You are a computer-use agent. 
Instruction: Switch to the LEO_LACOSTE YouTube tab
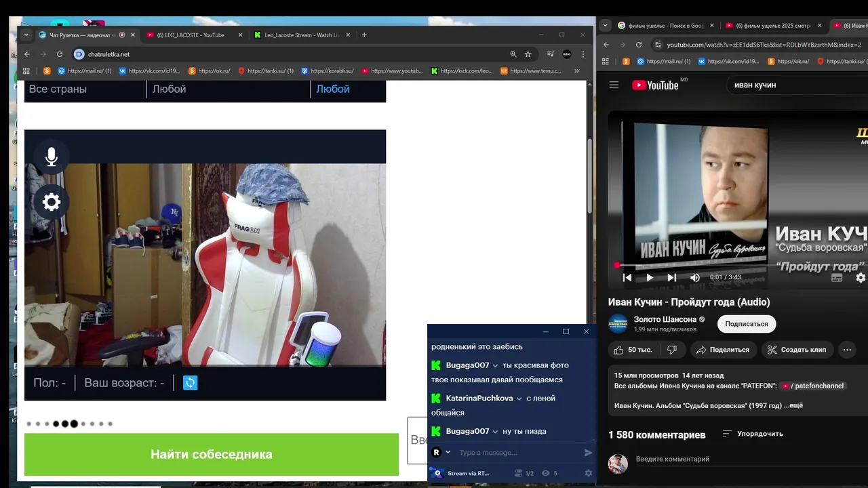click(195, 35)
